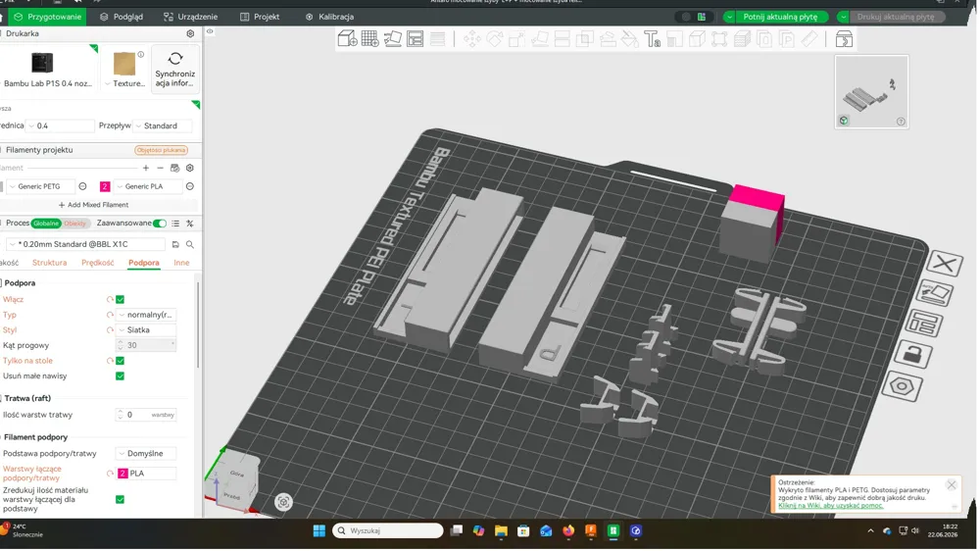Toggle sidebar visibility eye icon
Viewport: 980px width, 551px height.
210,31
